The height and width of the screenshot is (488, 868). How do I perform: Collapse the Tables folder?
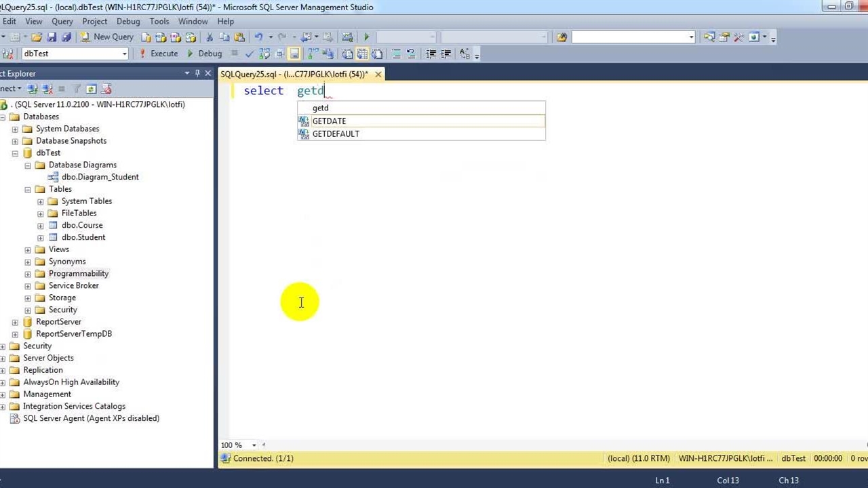[x=28, y=189]
